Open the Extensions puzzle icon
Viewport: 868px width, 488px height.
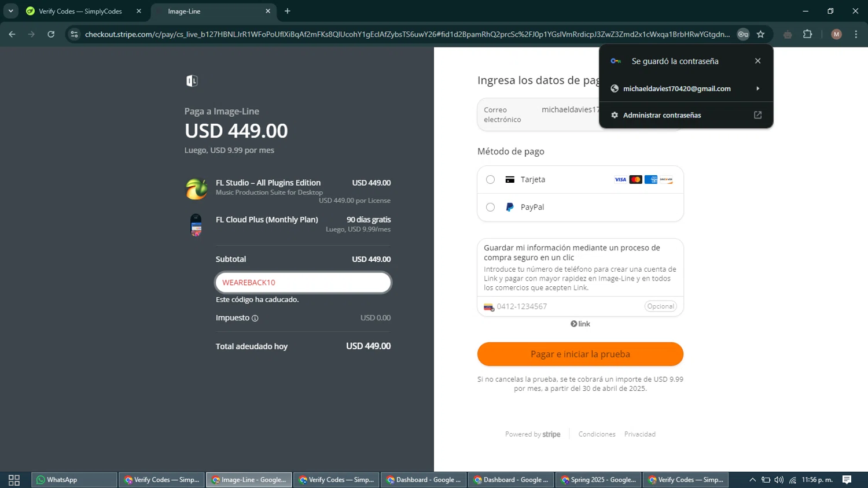tap(808, 34)
